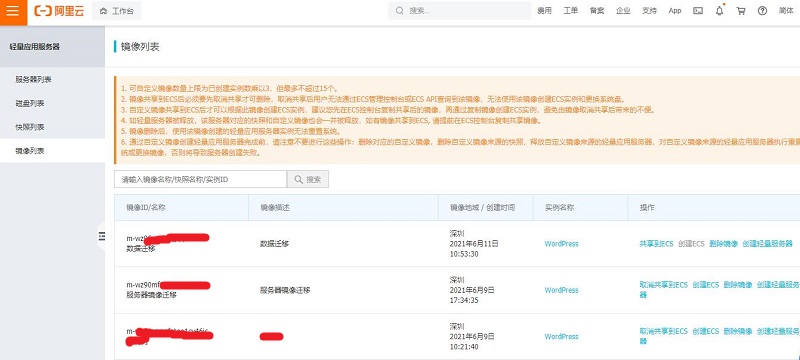Click the 镜像地域 / 创建时间 column header
The image size is (800, 360).
tap(482, 208)
